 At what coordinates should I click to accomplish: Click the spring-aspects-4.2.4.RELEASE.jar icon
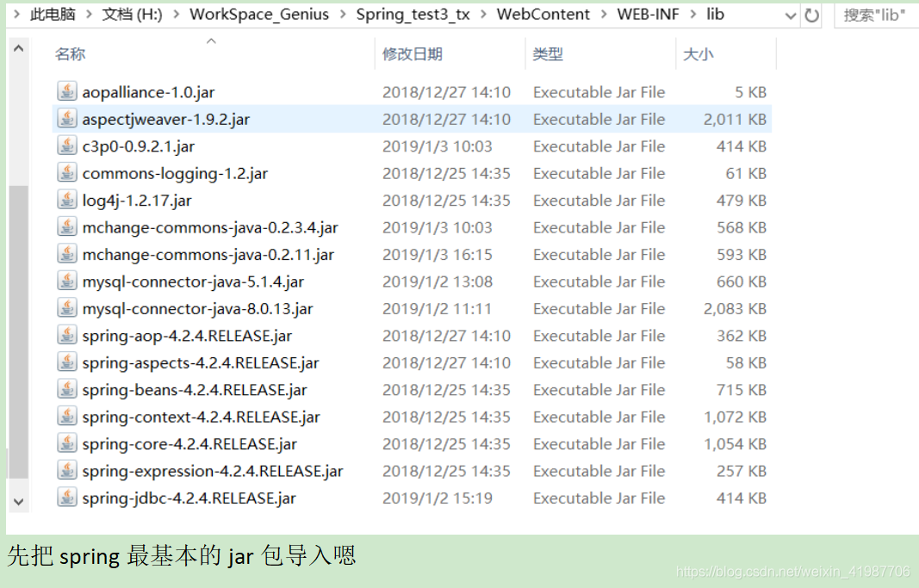point(67,362)
